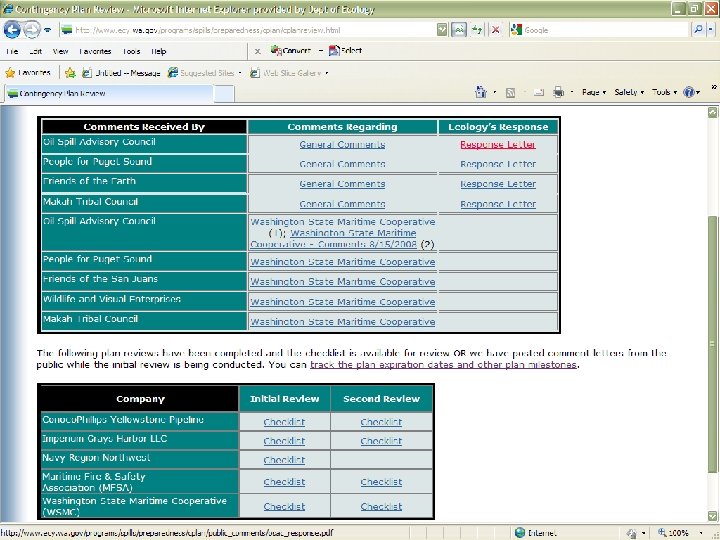Open the Favorites star button
The height and width of the screenshot is (540, 720).
[x=28, y=73]
